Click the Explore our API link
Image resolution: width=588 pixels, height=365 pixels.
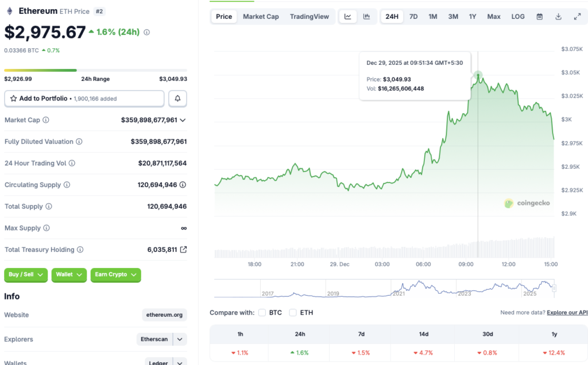point(567,312)
